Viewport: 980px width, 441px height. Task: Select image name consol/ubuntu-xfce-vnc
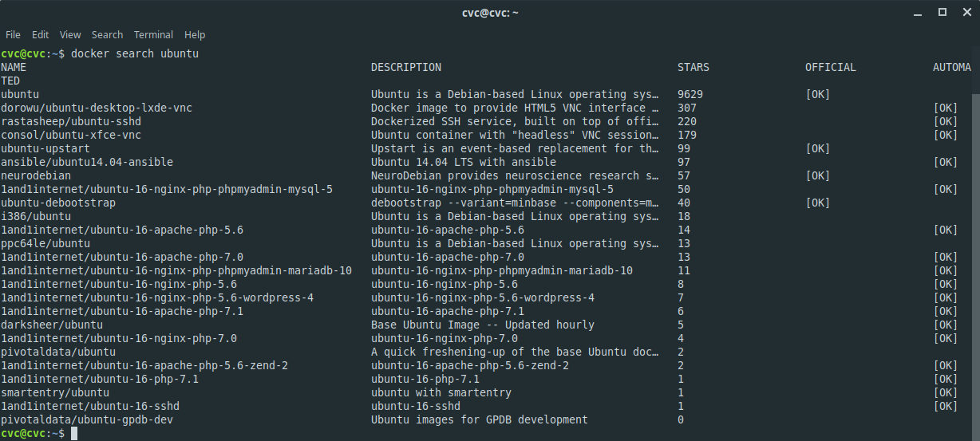click(x=71, y=135)
